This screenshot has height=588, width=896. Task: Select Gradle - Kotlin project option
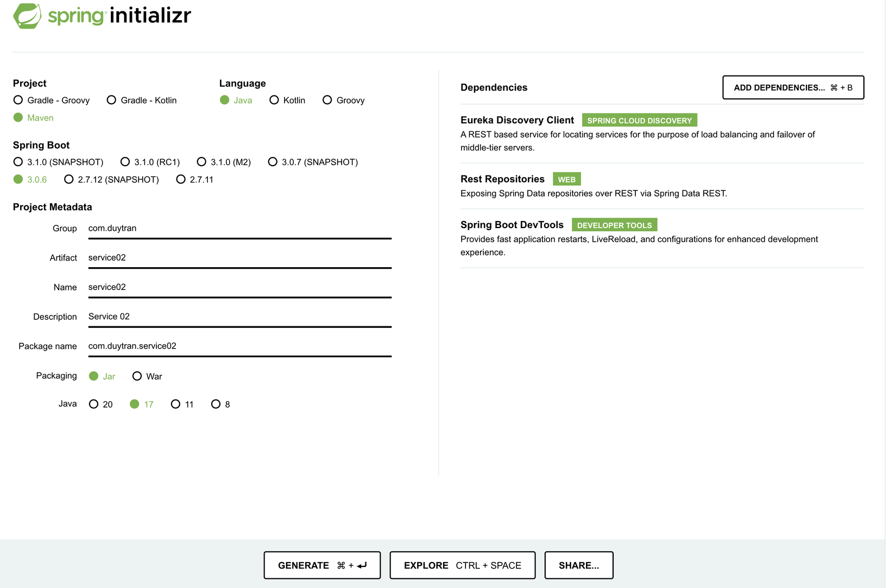click(112, 100)
